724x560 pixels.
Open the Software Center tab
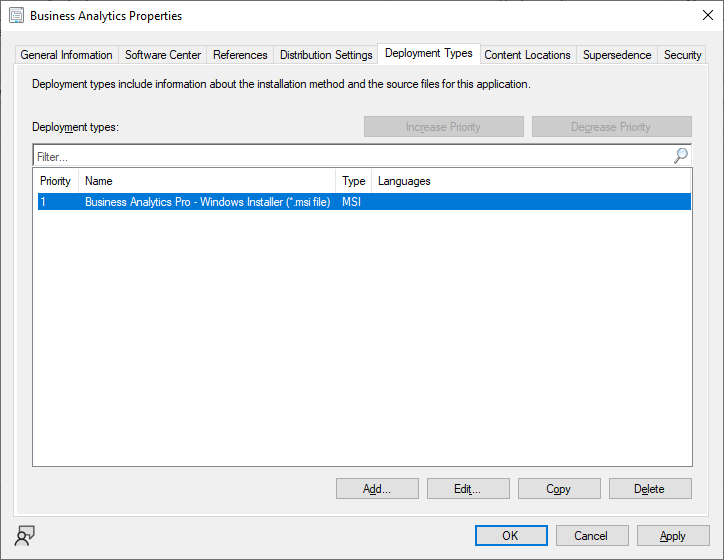[x=163, y=55]
